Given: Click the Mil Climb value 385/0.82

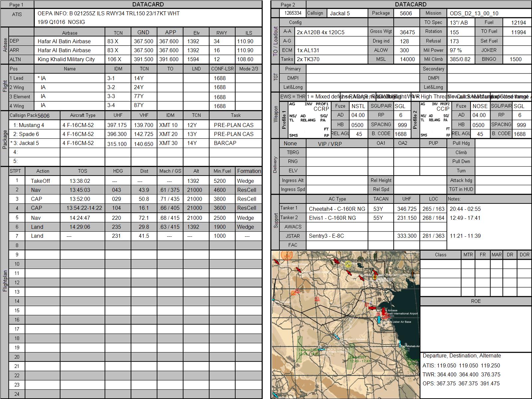Looking at the screenshot, I should tap(460, 60).
